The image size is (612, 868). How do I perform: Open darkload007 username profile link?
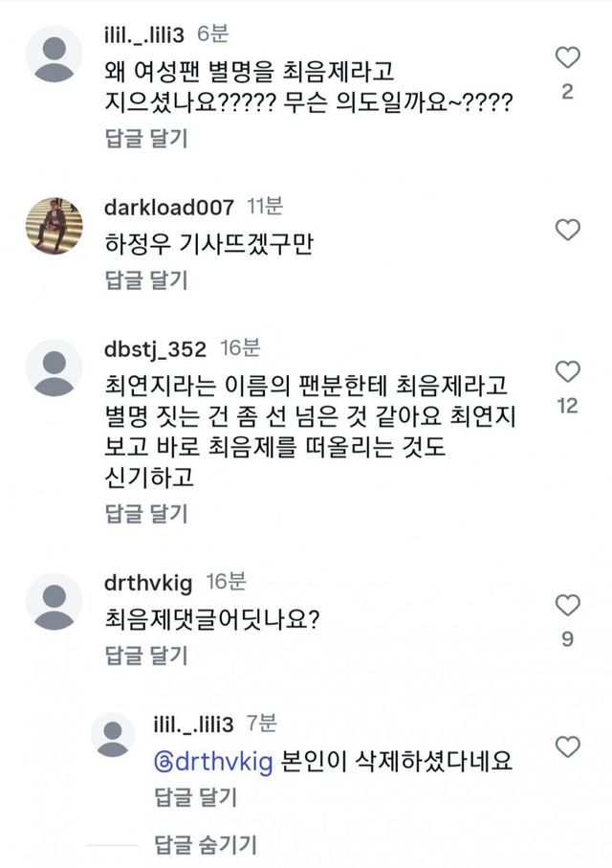[166, 208]
